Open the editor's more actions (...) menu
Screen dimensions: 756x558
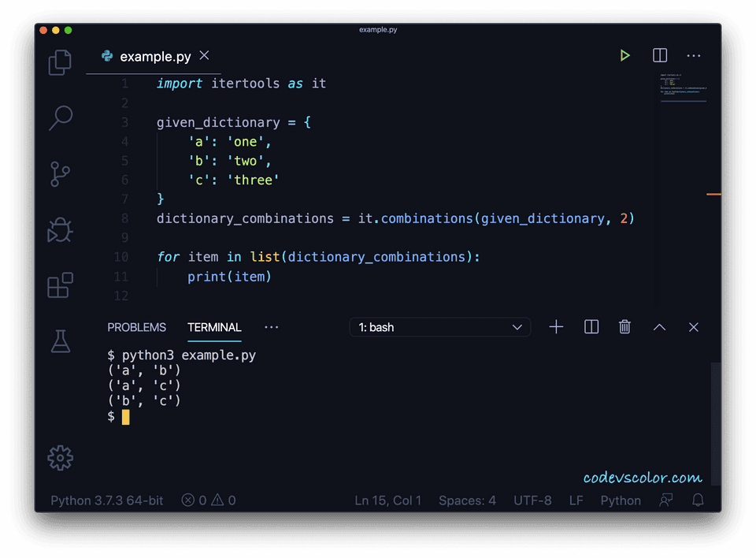694,55
